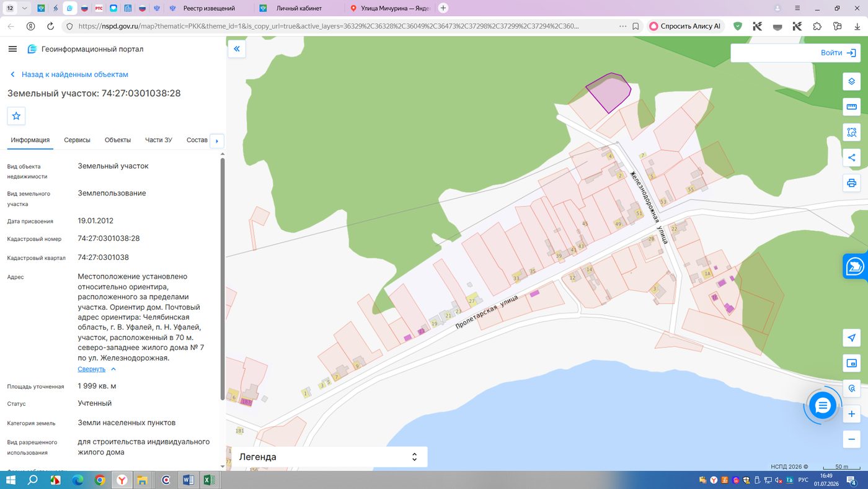
Task: Open the hamburger main menu
Action: (x=12, y=49)
